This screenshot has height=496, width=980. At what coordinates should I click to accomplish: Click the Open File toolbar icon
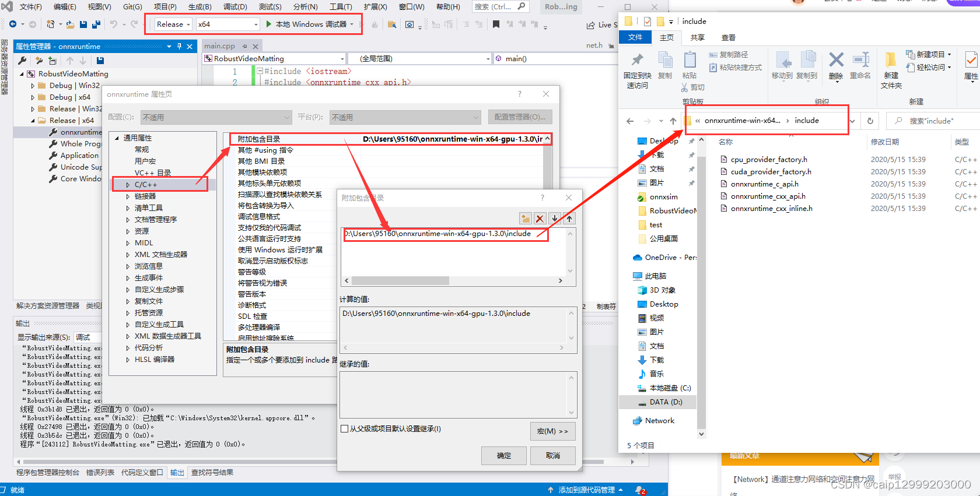coord(70,24)
